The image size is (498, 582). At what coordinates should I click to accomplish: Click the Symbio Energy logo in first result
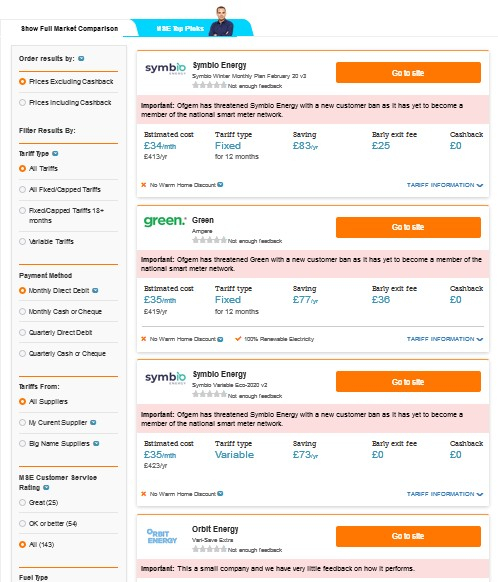[165, 69]
